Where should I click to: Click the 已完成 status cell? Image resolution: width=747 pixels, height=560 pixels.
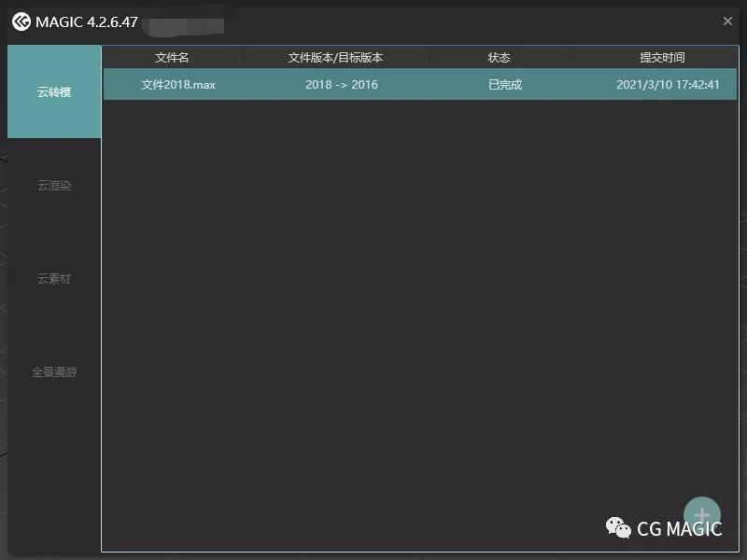tap(505, 85)
